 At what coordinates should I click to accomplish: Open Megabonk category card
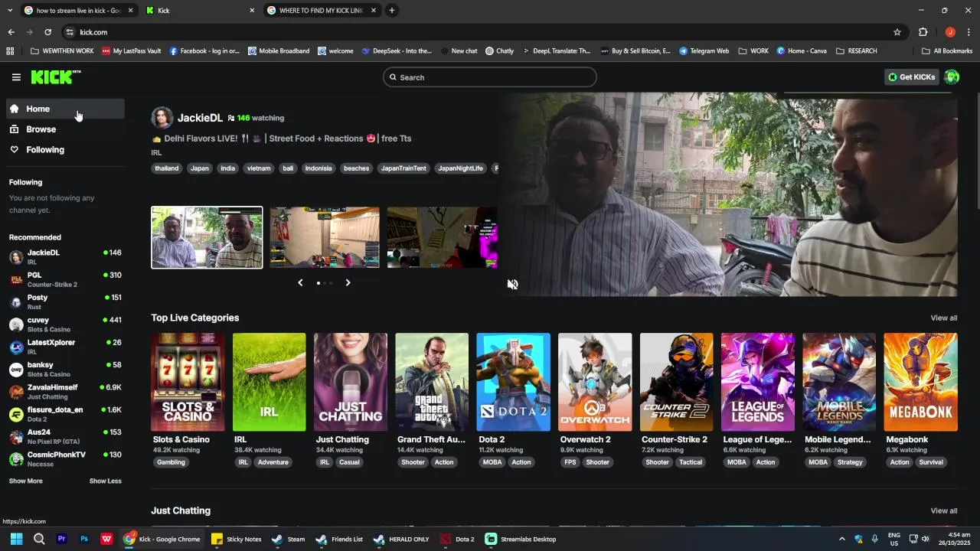[x=920, y=382]
